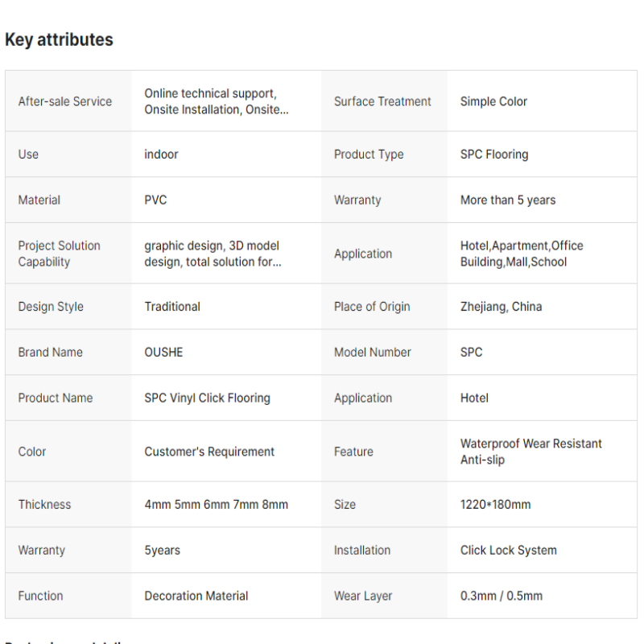Click the More than 5 years warranty value
The height and width of the screenshot is (644, 644).
508,200
